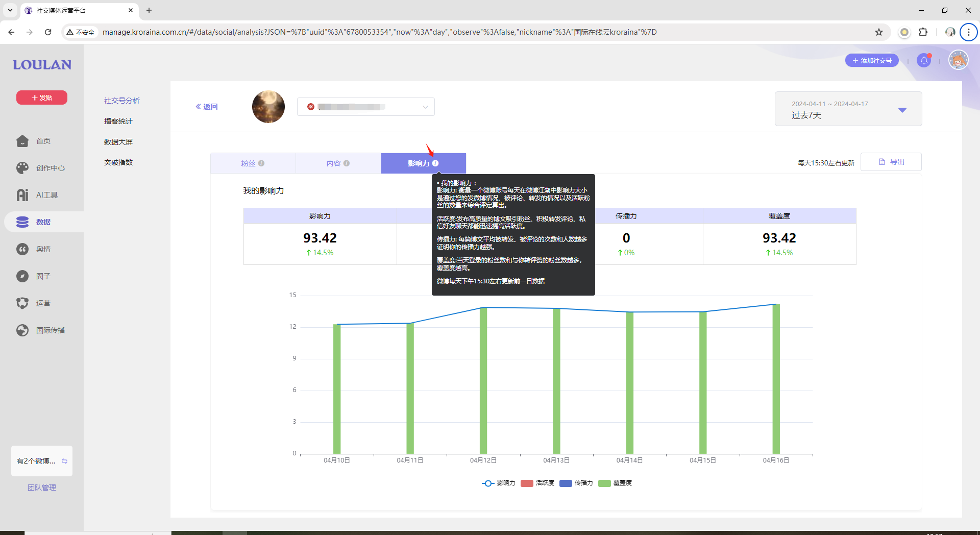The width and height of the screenshot is (980, 535).
Task: Click the 04月10日 green bar
Action: 337,389
